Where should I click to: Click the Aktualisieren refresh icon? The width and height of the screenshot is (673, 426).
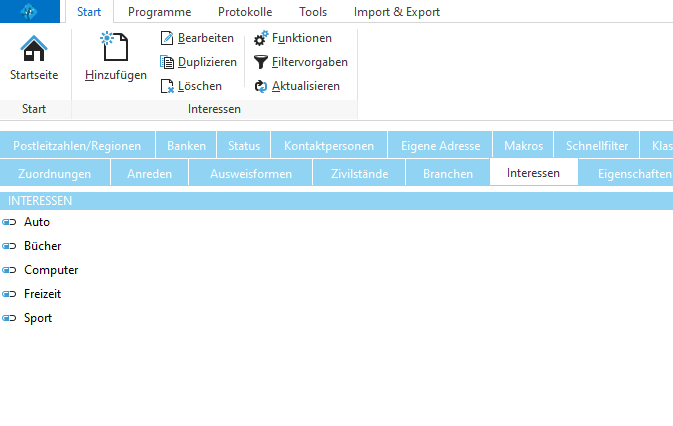point(261,86)
